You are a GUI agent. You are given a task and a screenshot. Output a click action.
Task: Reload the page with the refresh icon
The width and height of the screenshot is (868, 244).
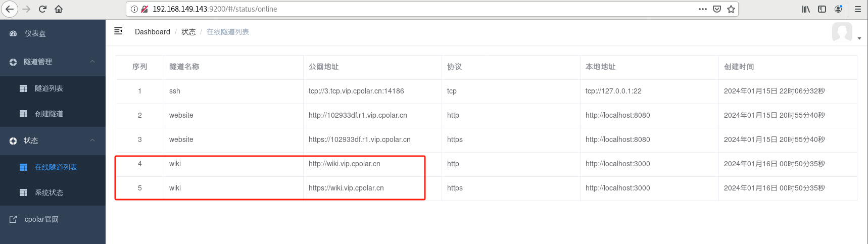(42, 9)
